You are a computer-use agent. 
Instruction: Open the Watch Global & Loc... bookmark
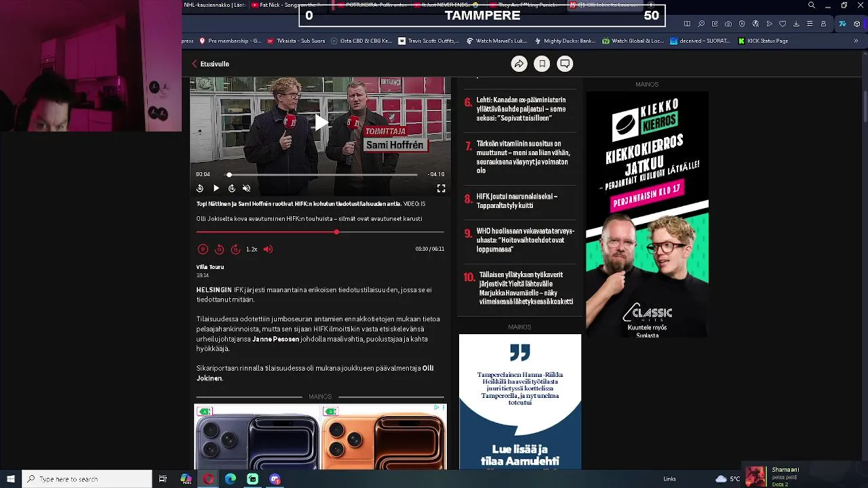pos(632,41)
